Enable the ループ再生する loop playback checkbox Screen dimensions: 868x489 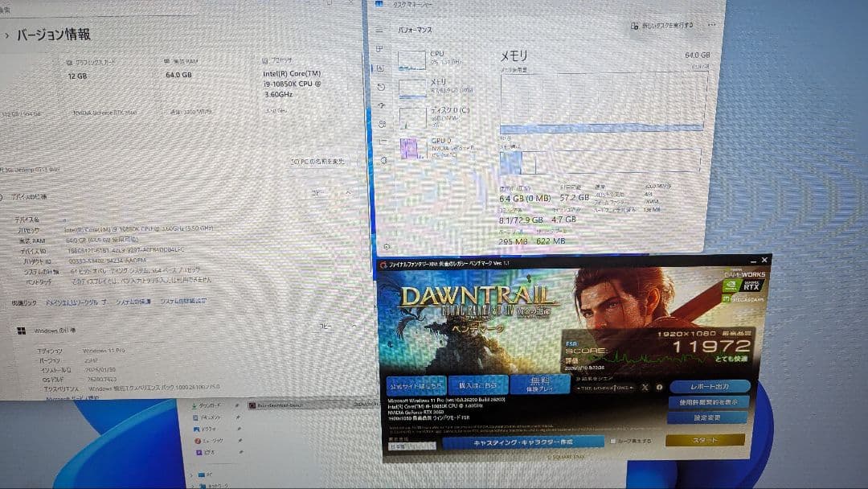click(x=613, y=440)
